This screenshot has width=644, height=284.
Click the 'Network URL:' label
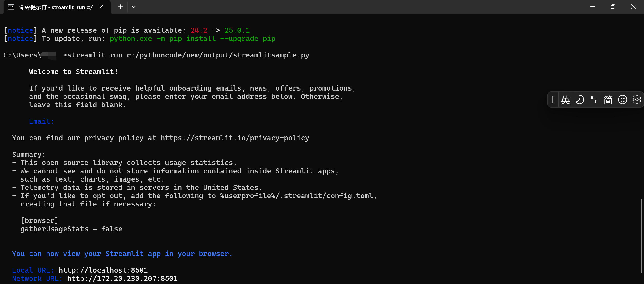pos(37,278)
